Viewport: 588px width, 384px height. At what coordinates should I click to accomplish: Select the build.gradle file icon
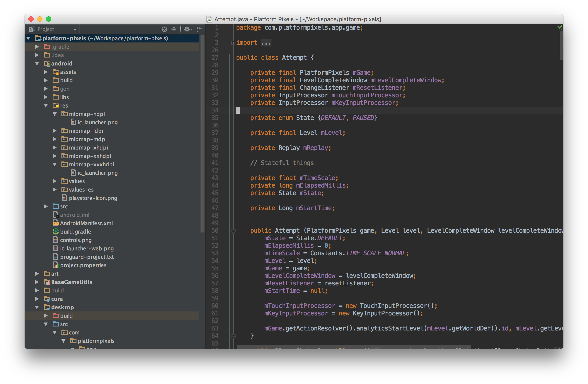click(55, 232)
